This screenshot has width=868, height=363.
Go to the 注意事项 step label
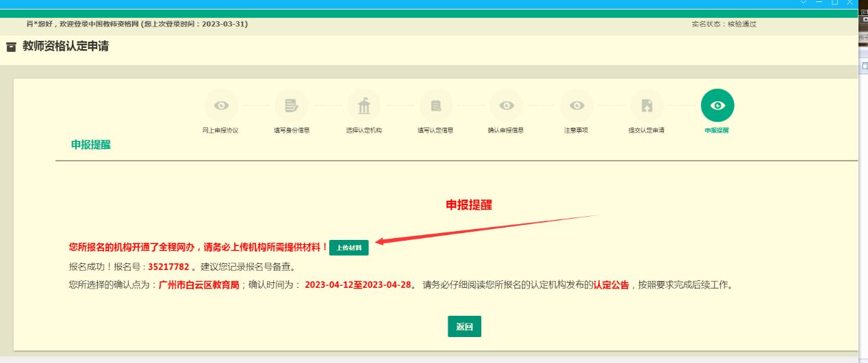tap(576, 130)
